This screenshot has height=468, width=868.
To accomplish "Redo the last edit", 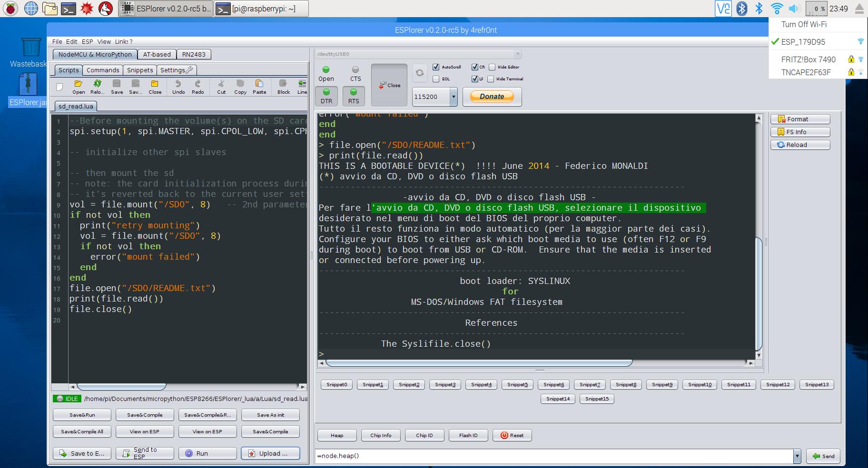I will [x=197, y=87].
